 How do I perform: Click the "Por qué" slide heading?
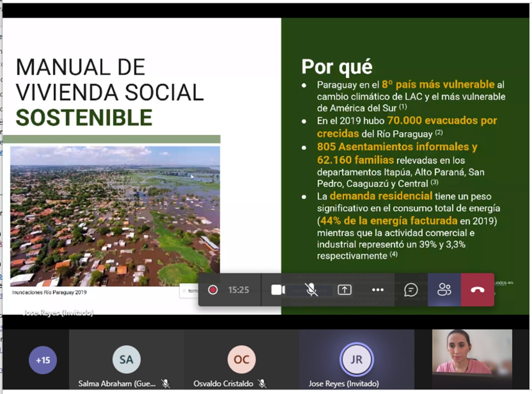pos(337,66)
